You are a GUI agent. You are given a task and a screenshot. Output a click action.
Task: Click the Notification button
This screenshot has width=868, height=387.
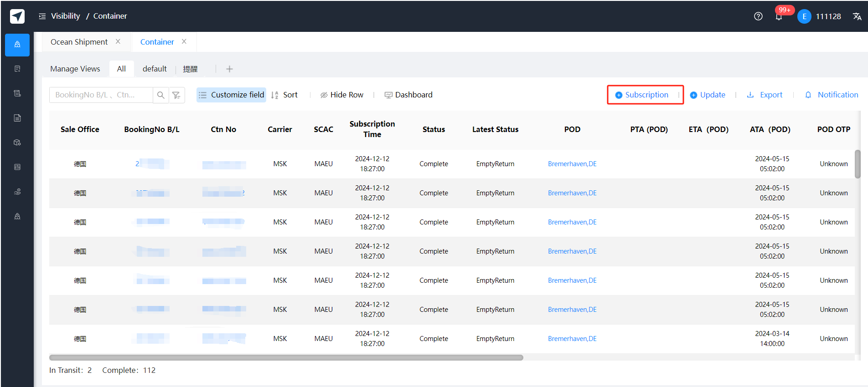[x=832, y=95]
